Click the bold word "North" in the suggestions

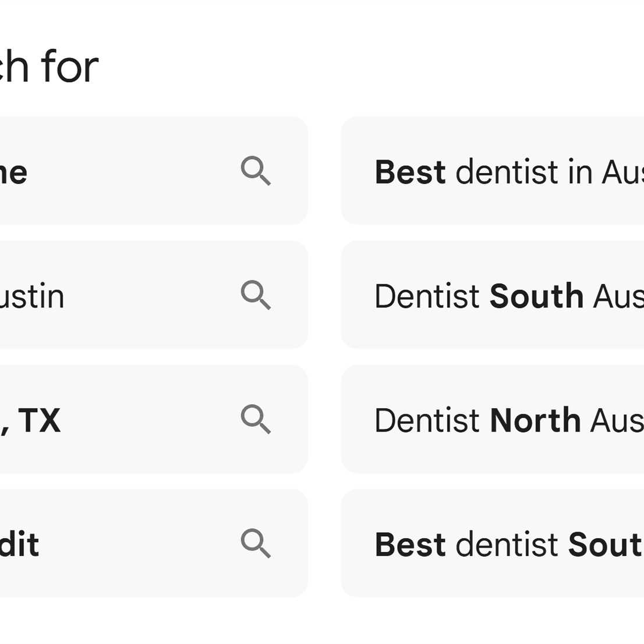pos(535,420)
